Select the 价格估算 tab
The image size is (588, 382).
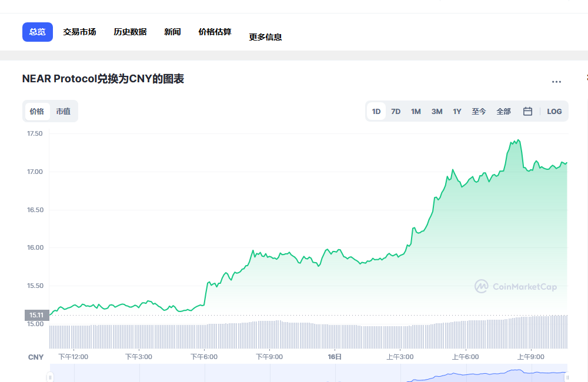215,32
